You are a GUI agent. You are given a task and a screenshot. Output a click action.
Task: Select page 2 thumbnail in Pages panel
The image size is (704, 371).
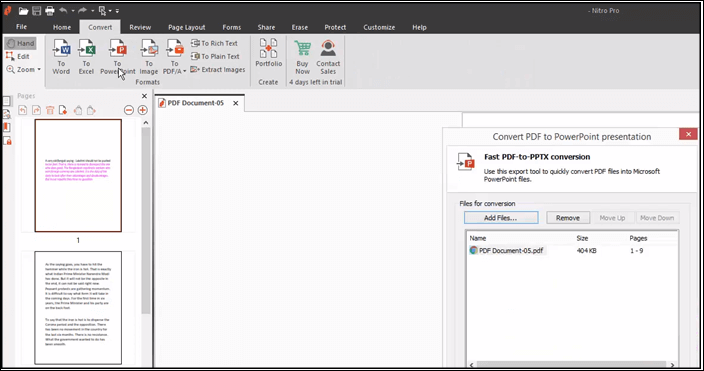(78, 308)
